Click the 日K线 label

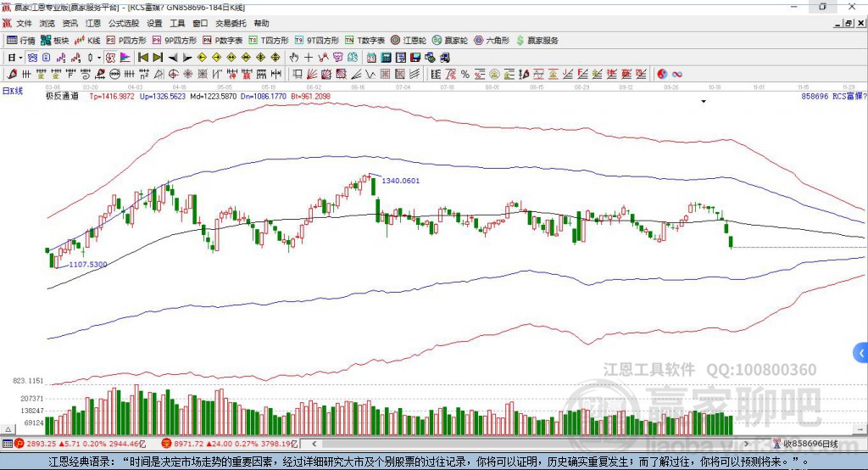click(x=13, y=91)
